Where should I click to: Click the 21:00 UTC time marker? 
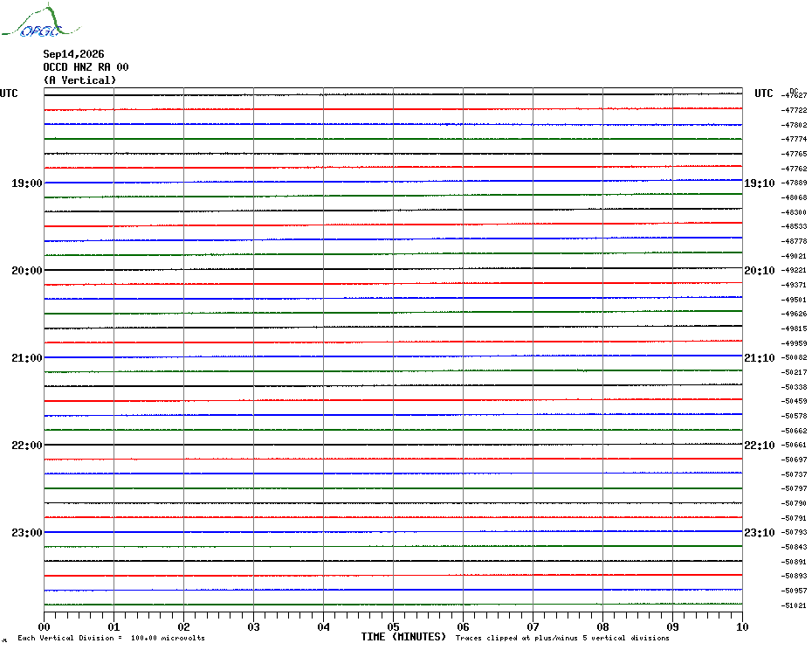coord(27,357)
